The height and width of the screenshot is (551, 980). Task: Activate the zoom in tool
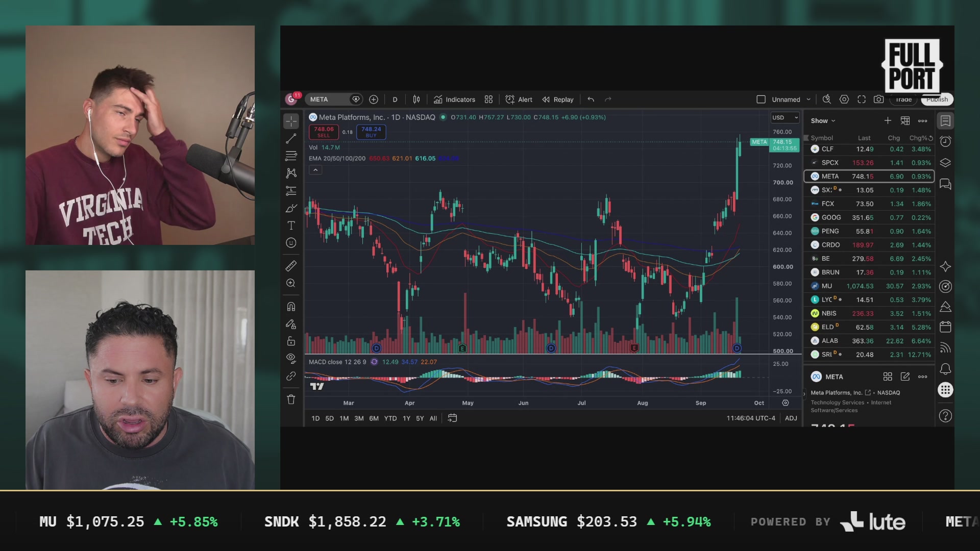click(x=291, y=283)
